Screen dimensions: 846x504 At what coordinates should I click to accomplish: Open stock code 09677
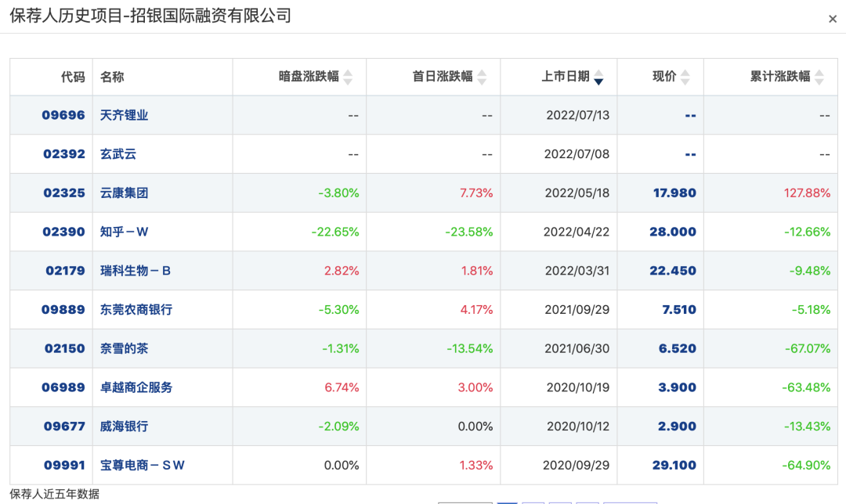pos(64,426)
